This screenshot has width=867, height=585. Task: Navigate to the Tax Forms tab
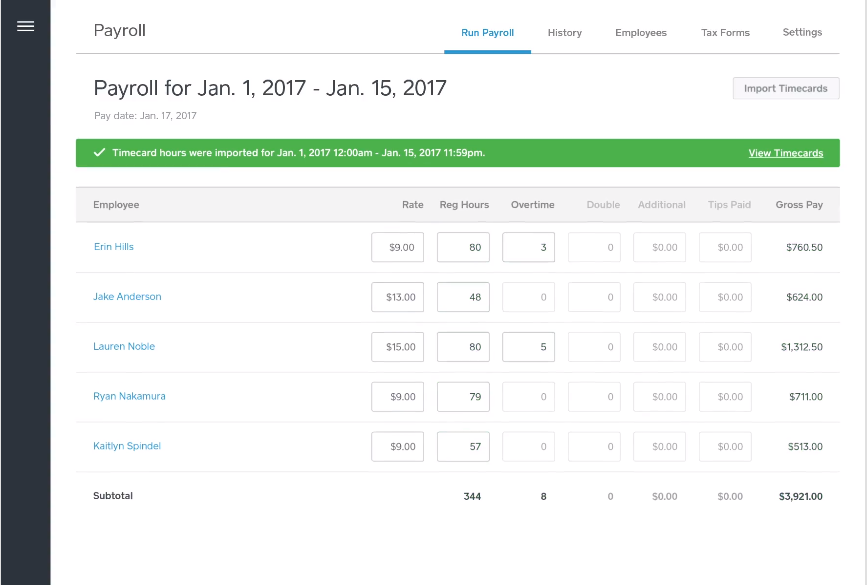pyautogui.click(x=725, y=32)
